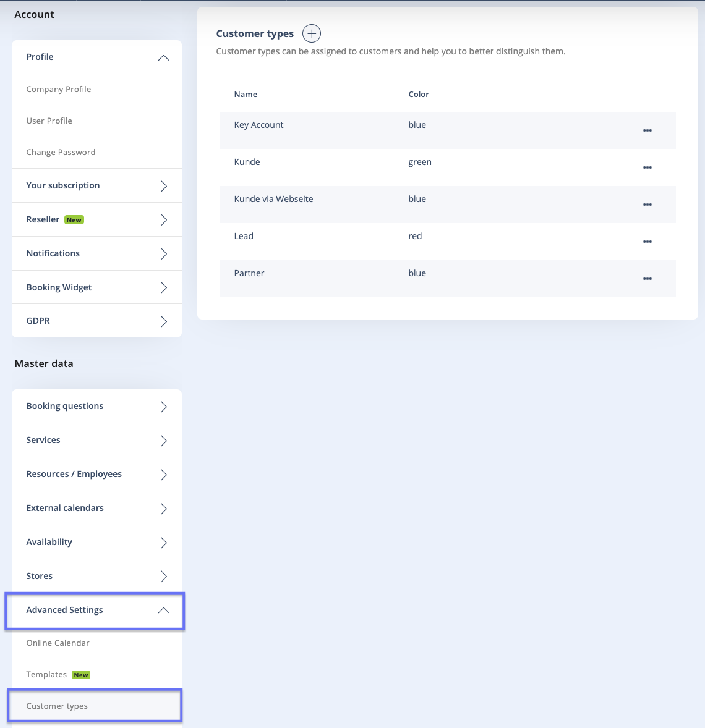
Task: Open three-dot menu for Lead row
Action: pos(647,242)
